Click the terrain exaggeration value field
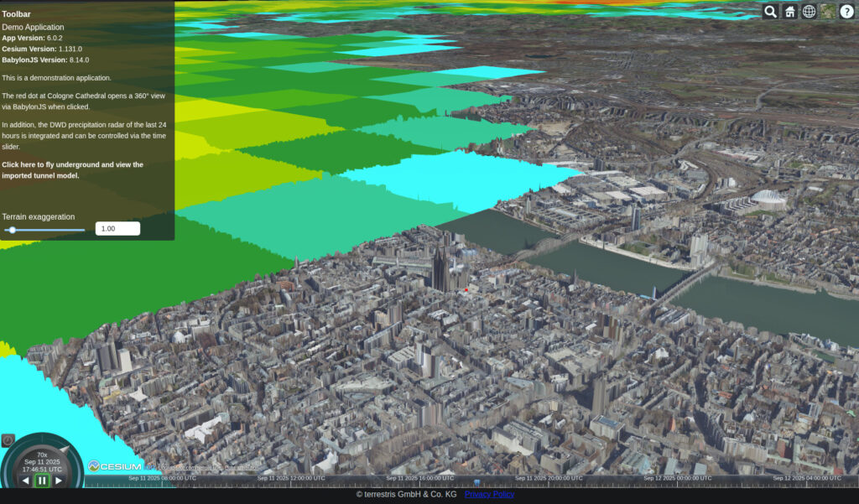The width and height of the screenshot is (859, 504). (117, 229)
